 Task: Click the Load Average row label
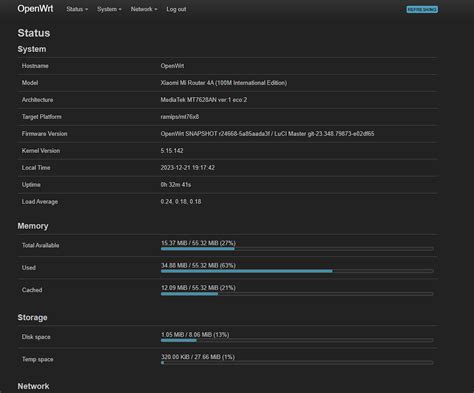[x=40, y=202]
